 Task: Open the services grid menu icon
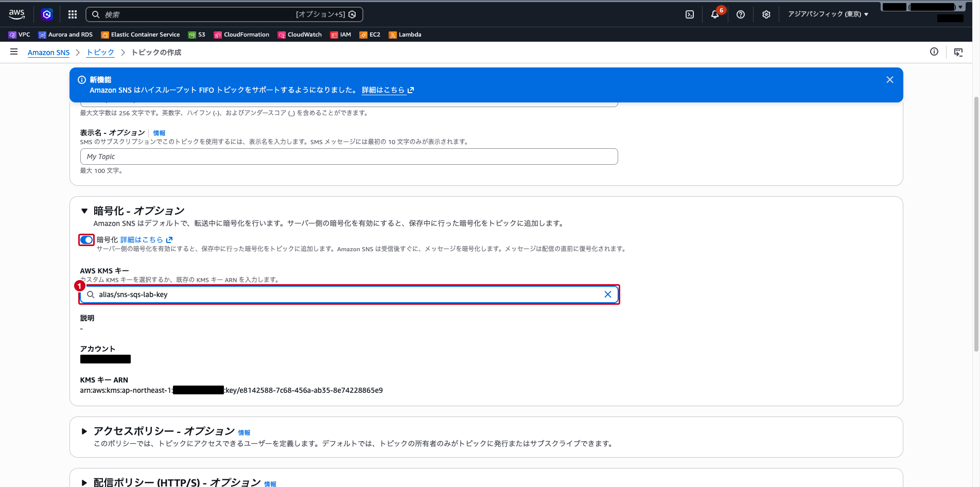(x=73, y=14)
